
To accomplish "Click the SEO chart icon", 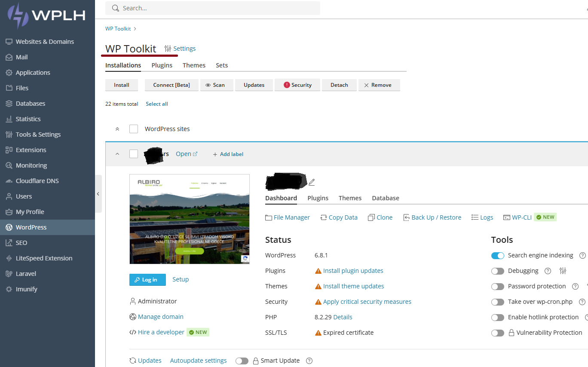I will click(x=9, y=243).
